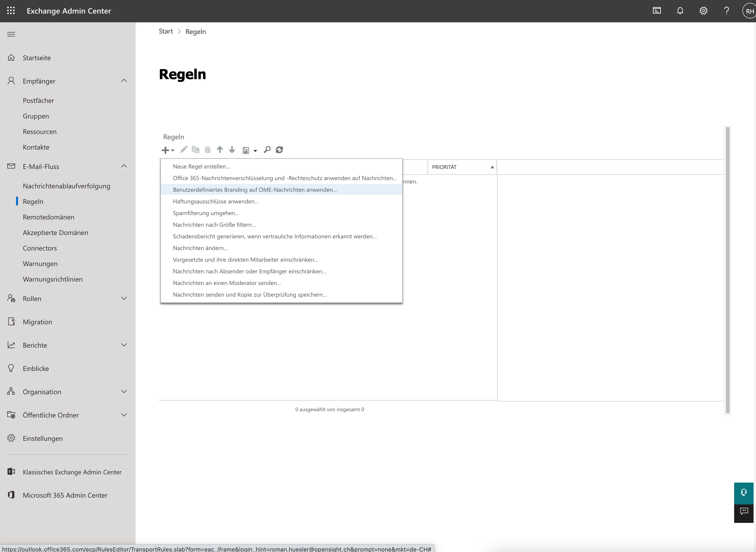Open the export dropdown arrow in toolbar
The height and width of the screenshot is (552, 756).
[255, 151]
